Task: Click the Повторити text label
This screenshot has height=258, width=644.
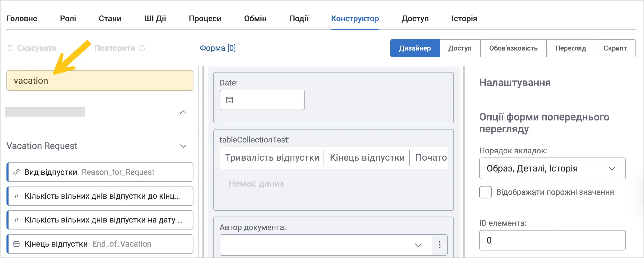Action: (115, 48)
